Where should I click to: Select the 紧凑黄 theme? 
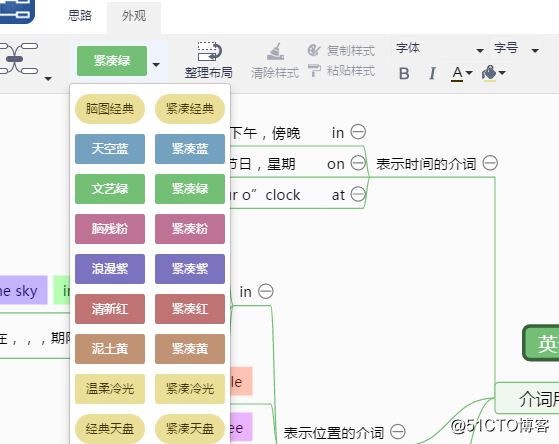(x=190, y=349)
